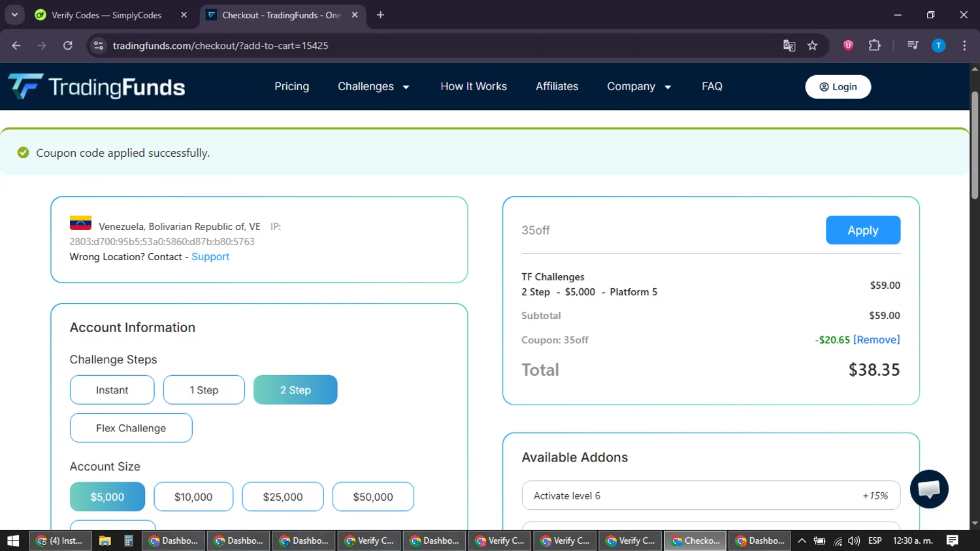The height and width of the screenshot is (551, 980).
Task: Choose the $50,000 account size
Action: tap(373, 497)
